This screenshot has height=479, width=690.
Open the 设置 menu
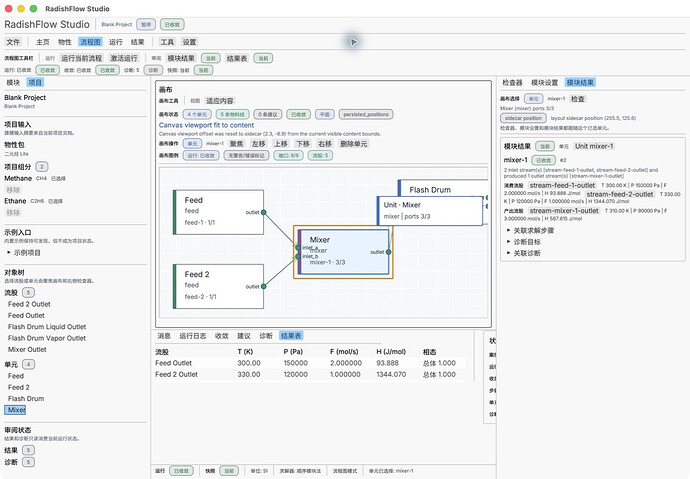click(189, 42)
